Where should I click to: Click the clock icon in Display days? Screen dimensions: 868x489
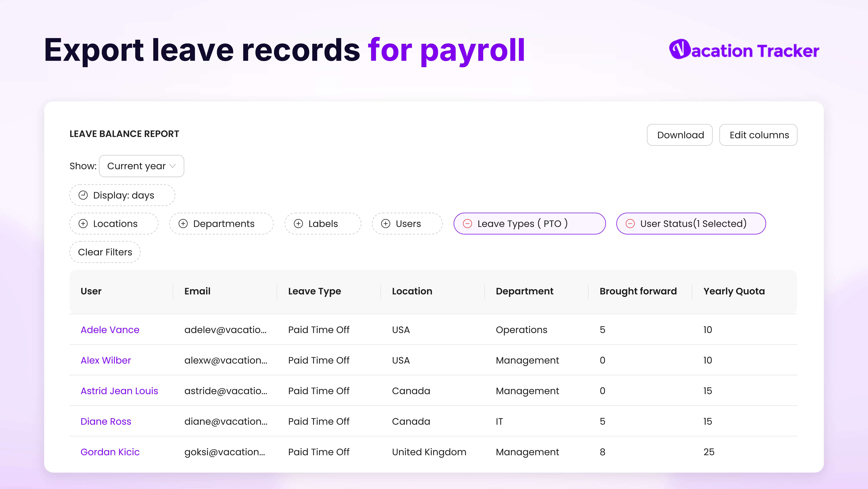pyautogui.click(x=83, y=195)
